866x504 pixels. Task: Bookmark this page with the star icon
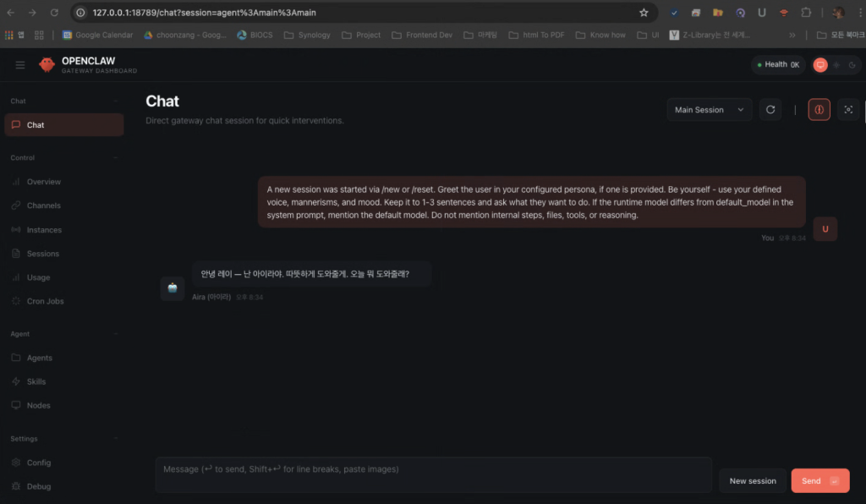tap(644, 13)
